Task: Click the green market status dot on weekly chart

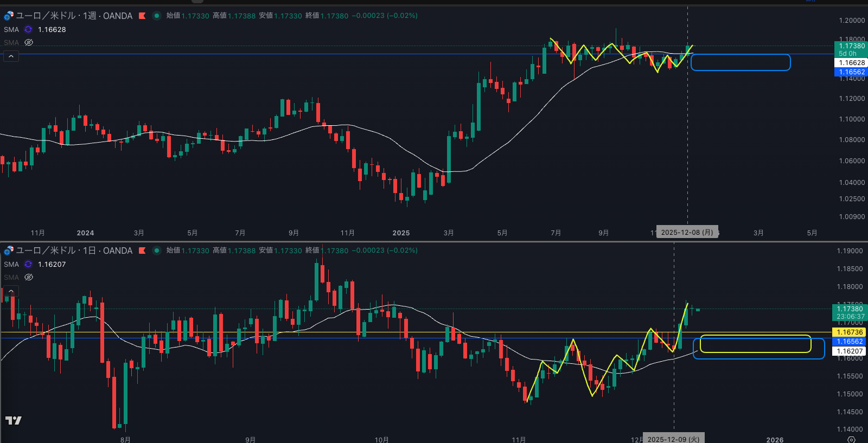Action: click(157, 16)
